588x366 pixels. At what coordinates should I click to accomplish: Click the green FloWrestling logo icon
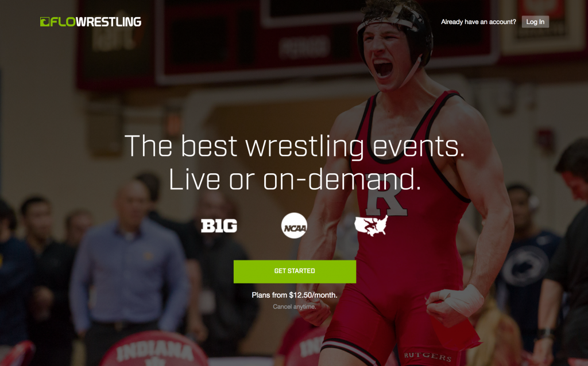pos(45,22)
